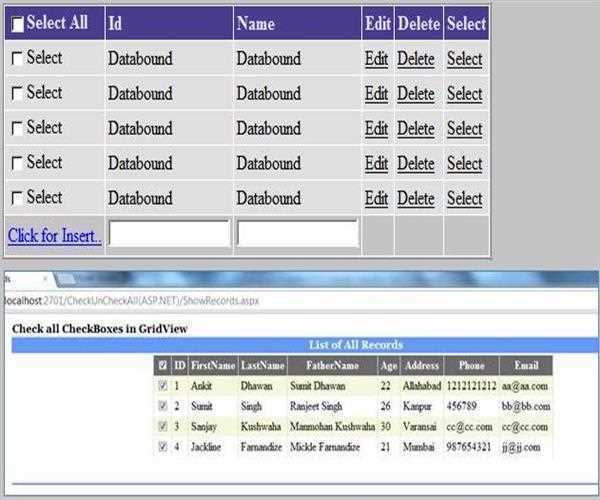The width and height of the screenshot is (600, 500).
Task: Focus the Name column footer text box
Action: click(297, 234)
